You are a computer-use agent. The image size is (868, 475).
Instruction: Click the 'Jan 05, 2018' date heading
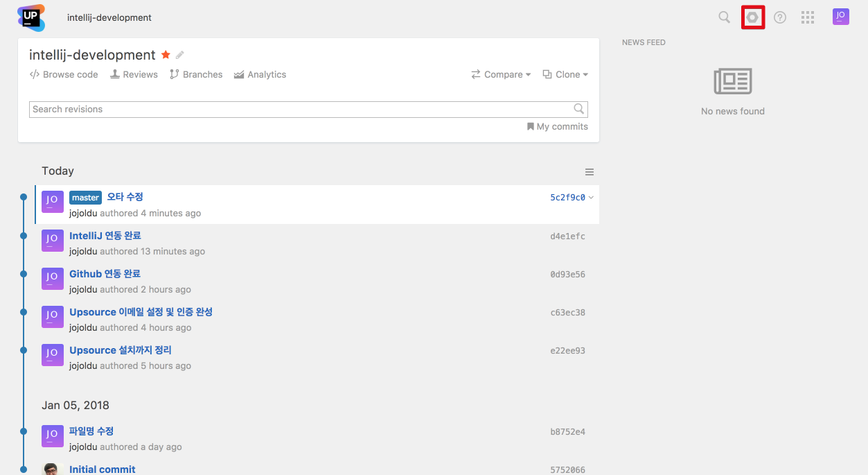[x=76, y=405]
